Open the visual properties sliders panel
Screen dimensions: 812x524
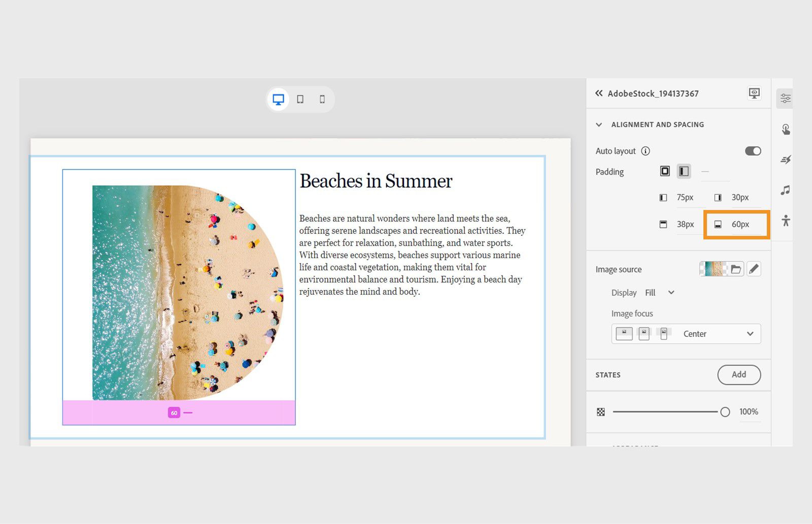point(786,98)
